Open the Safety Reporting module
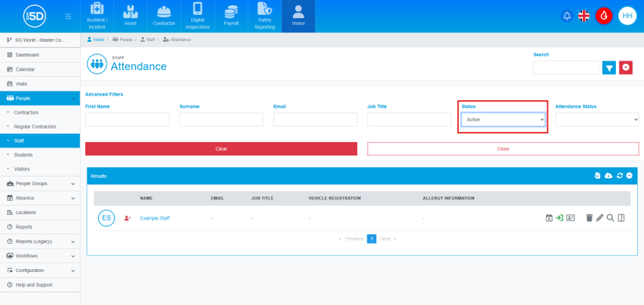The image size is (644, 305). (265, 16)
